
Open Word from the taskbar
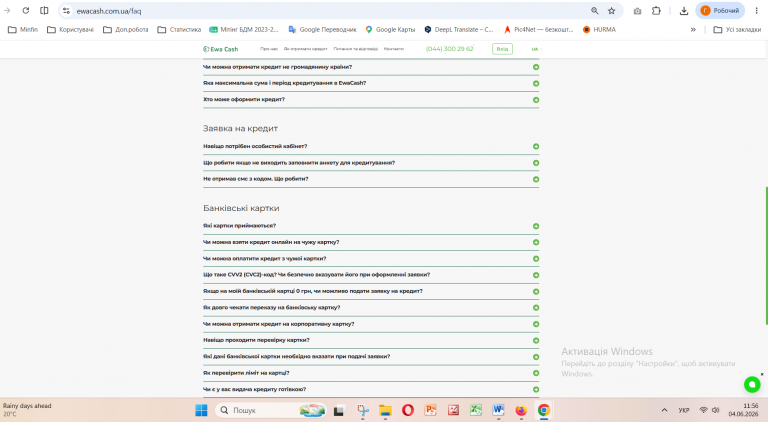[498, 410]
